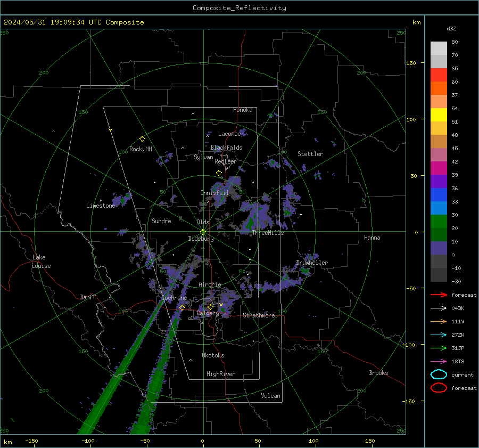Click the yellow diamond marker near RockyMH

click(142, 139)
